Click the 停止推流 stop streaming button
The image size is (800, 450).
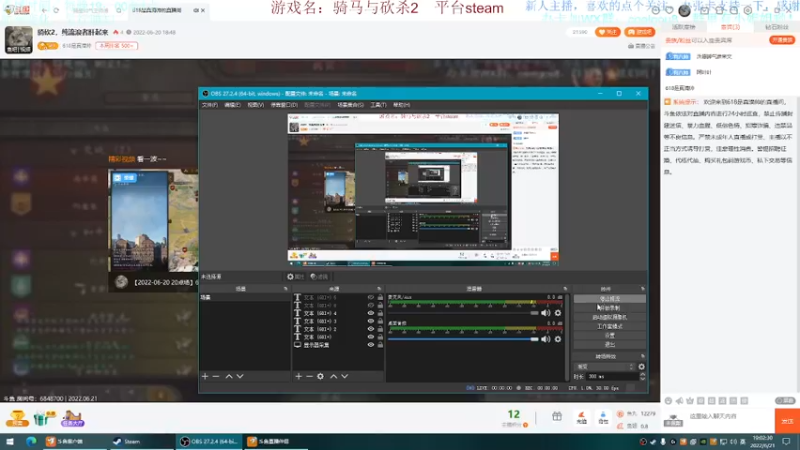(x=610, y=298)
